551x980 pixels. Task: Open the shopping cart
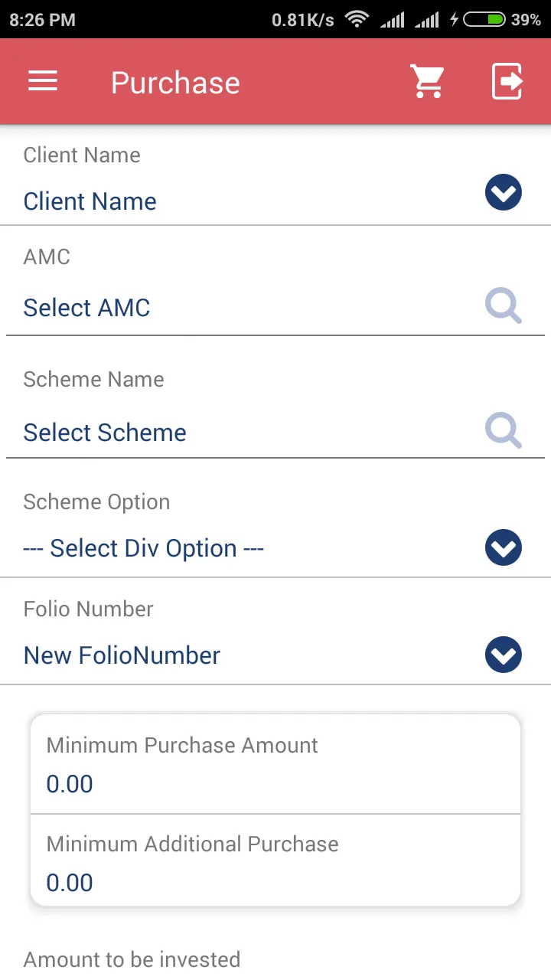pos(427,81)
